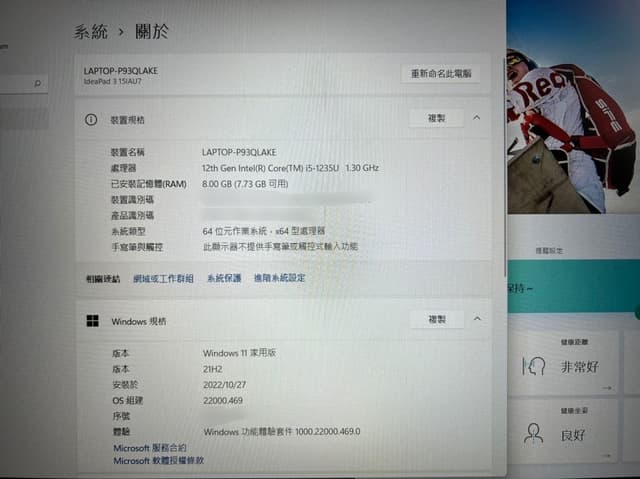The image size is (640, 479).
Task: Click the 安裝於 label
Action: 125,384
